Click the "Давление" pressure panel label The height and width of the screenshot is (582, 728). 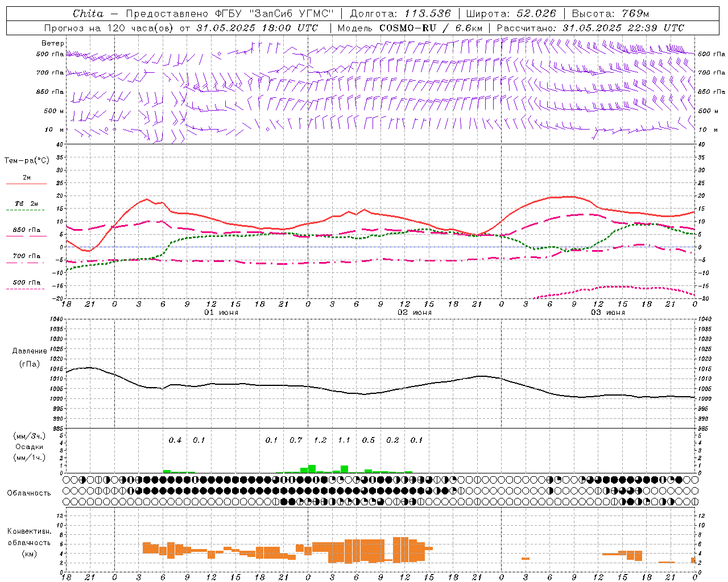30,351
